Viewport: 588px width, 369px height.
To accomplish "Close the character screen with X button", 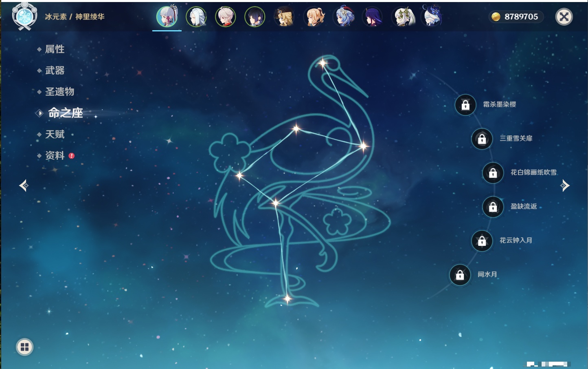I will click(x=564, y=17).
